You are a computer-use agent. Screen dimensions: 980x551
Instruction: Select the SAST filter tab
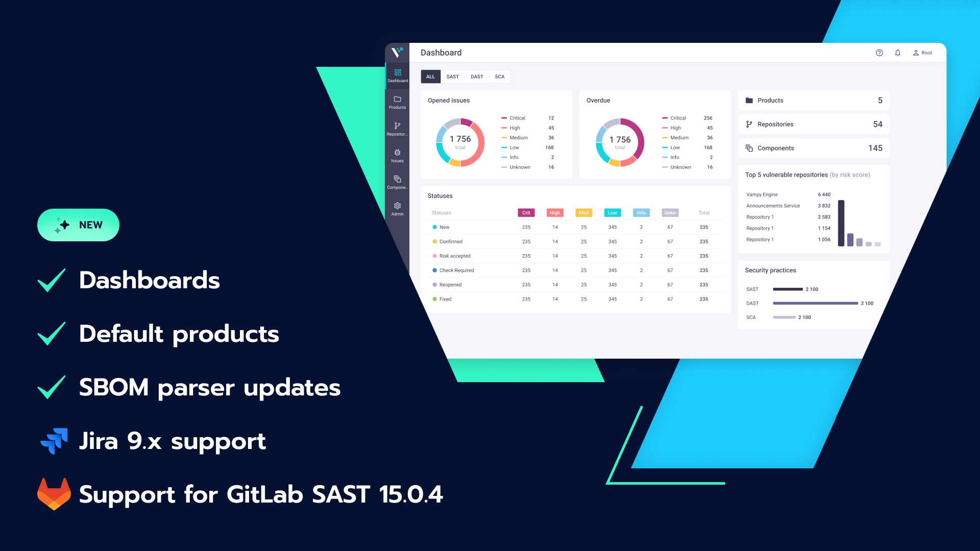coord(452,76)
